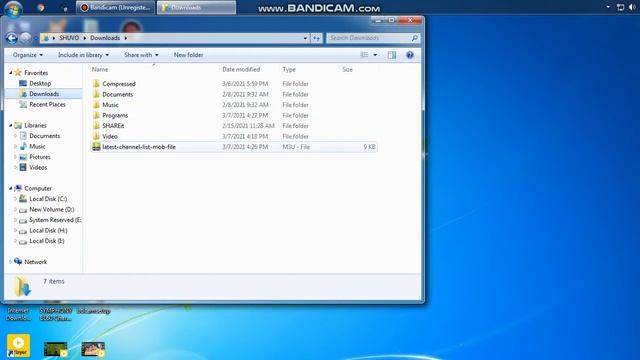This screenshot has width=640, height=360.
Task: Show hidden system tray icons arrow
Action: tap(608, 7)
